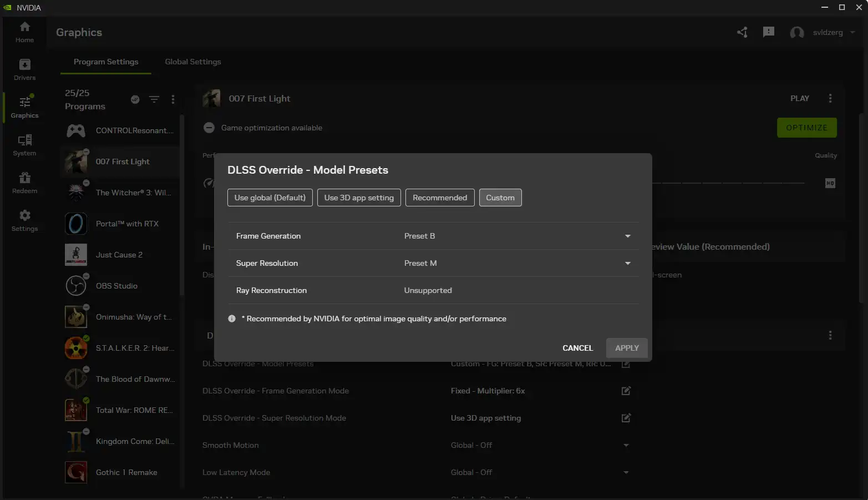Open the programs list more-options menu
Viewport: 868px width, 500px height.
tap(173, 99)
